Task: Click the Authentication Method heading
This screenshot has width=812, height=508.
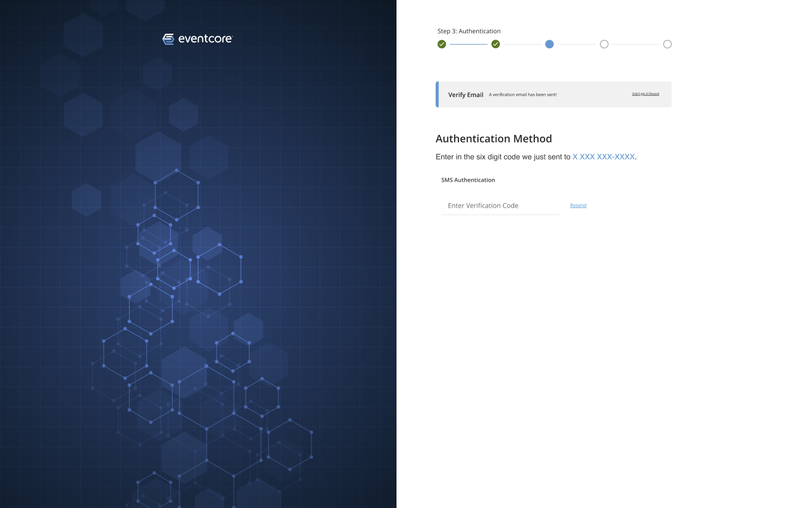Action: coord(494,139)
